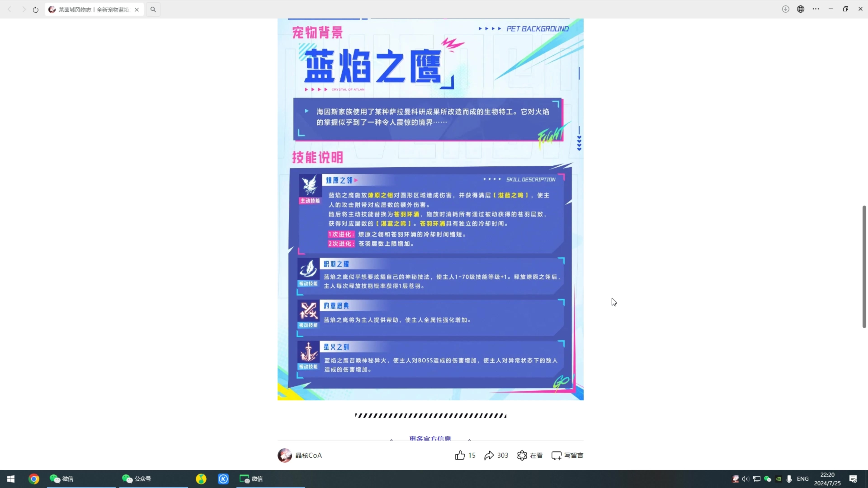Screen dimensions: 868x488
Task: Toggle the 在看 button
Action: click(x=530, y=455)
